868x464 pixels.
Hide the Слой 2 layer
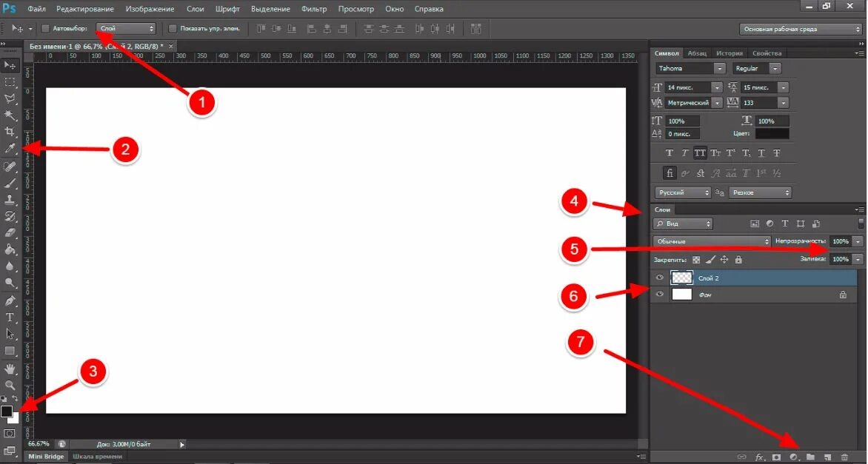(659, 278)
